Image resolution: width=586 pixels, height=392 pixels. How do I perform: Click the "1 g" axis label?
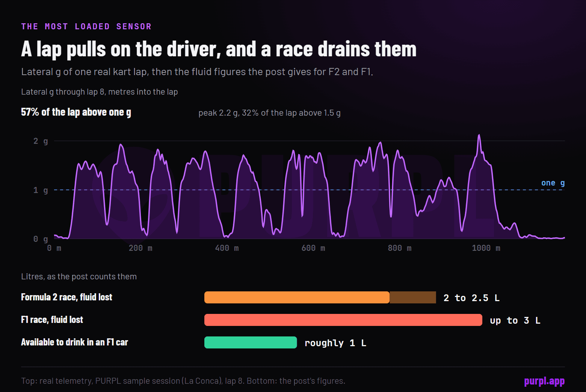(41, 190)
